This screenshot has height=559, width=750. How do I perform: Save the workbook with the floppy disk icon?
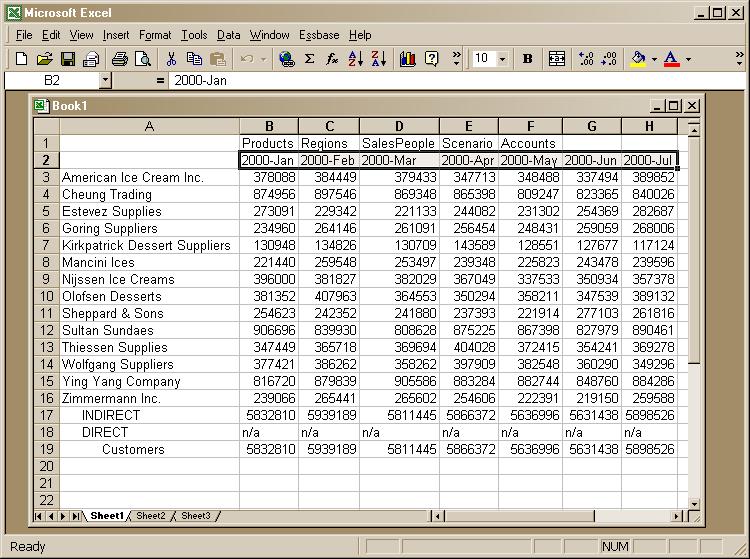(x=68, y=59)
